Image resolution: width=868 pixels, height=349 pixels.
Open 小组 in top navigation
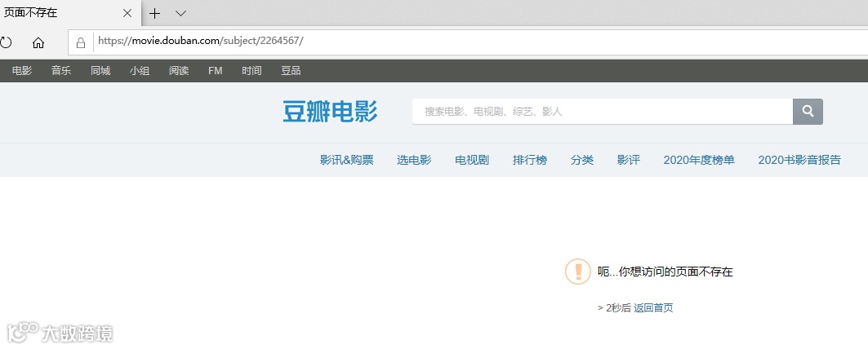click(x=140, y=71)
